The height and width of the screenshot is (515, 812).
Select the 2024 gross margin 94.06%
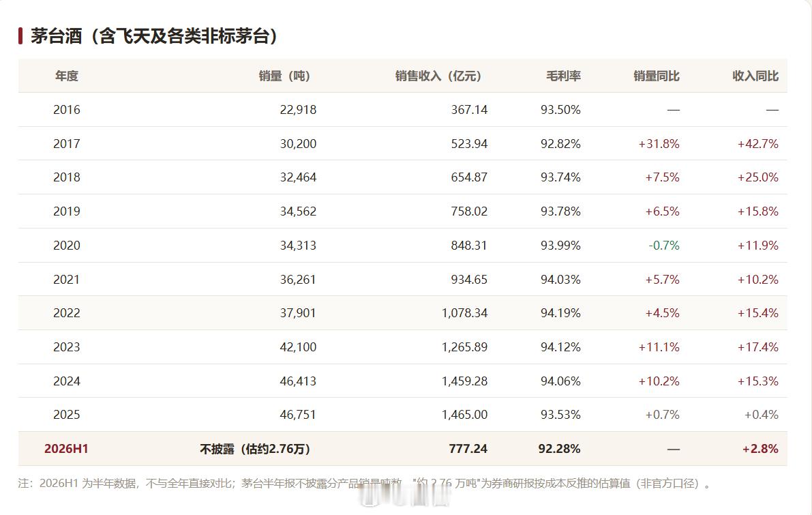point(560,381)
